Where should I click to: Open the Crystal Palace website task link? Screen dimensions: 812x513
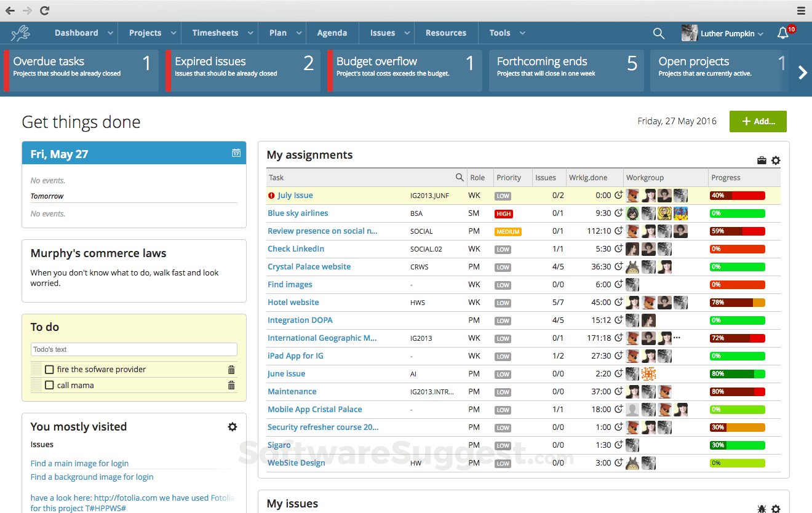click(x=309, y=267)
